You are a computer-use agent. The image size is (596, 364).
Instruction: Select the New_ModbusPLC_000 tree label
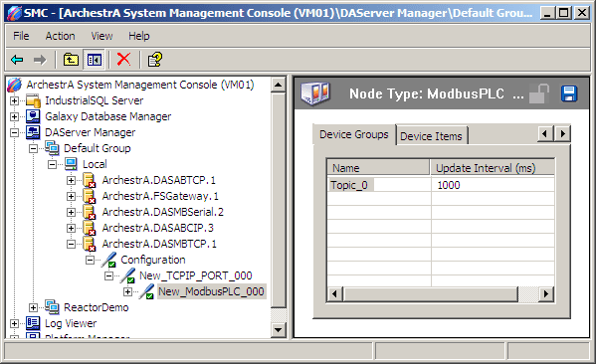[x=211, y=291]
